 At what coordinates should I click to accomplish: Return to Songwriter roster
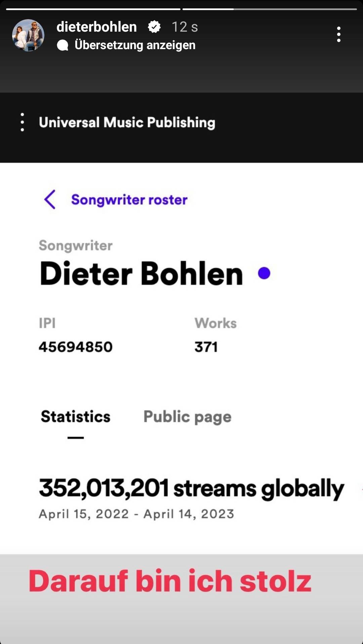tap(129, 200)
